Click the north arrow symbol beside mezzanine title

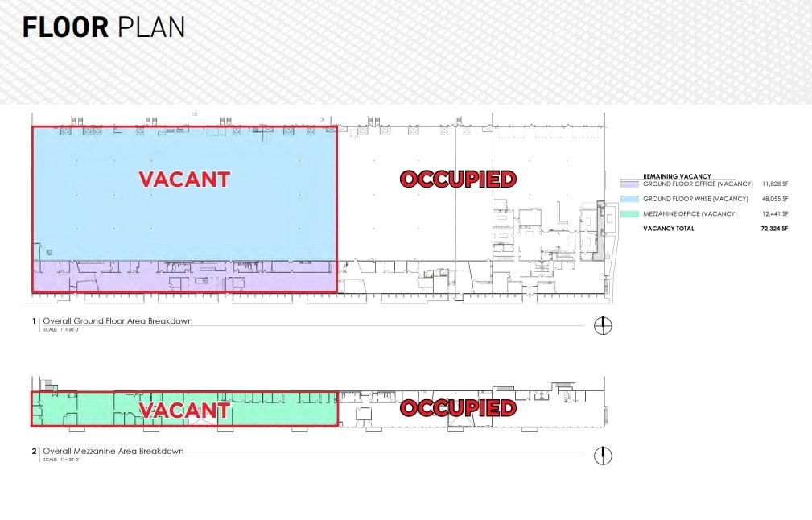pos(602,456)
